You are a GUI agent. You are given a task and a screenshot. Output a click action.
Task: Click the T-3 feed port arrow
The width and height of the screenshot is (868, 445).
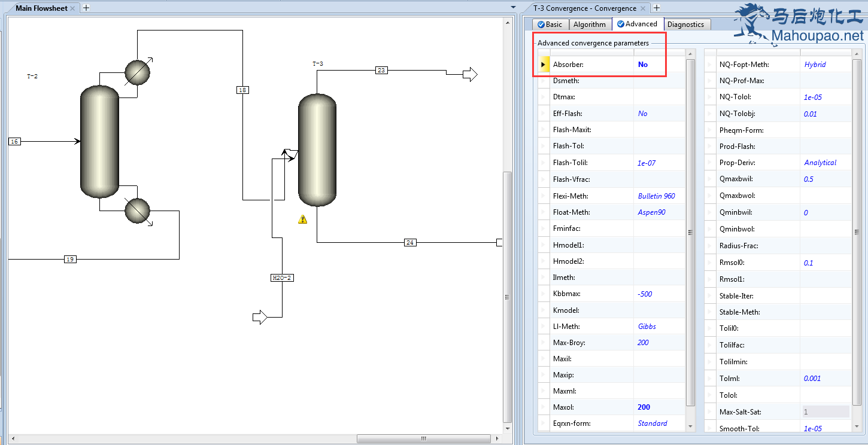point(290,154)
